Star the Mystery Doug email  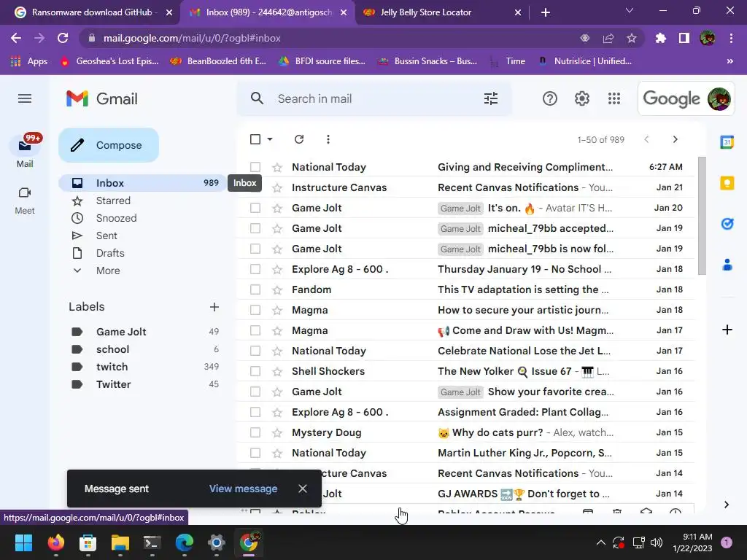tap(277, 433)
